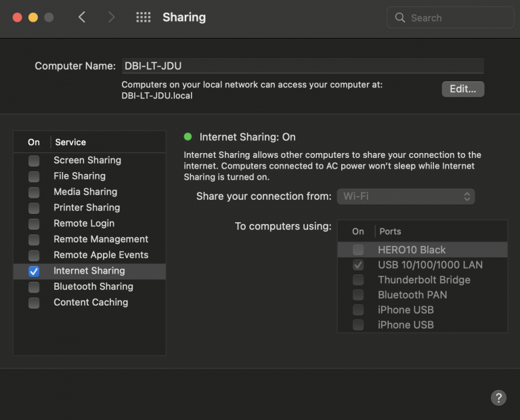The width and height of the screenshot is (520, 420).
Task: Select Remote Login in the service list
Action: click(84, 224)
